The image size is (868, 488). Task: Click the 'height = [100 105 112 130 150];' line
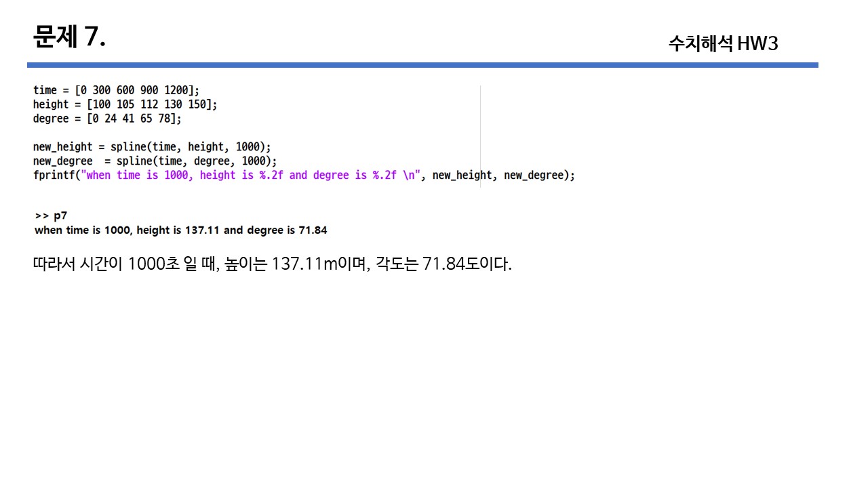[125, 104]
